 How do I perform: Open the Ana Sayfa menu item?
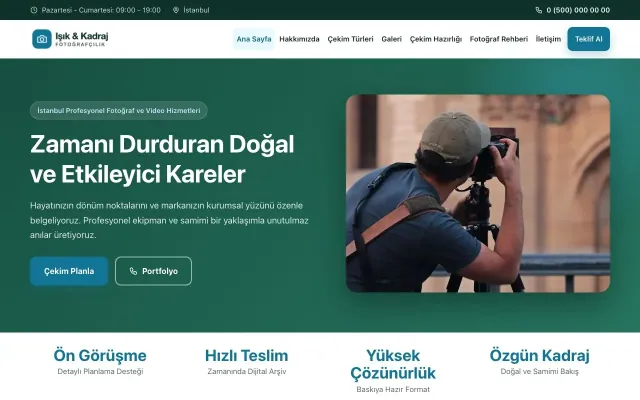[x=254, y=39]
